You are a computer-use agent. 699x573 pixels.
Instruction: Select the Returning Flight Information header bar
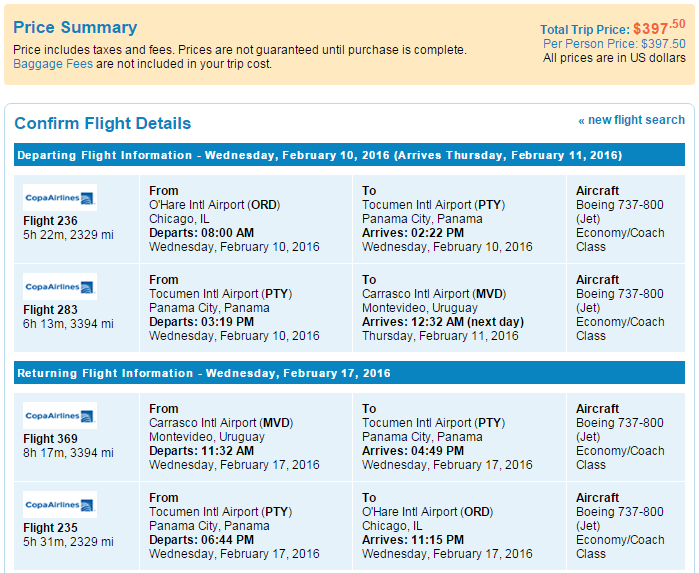coord(350,373)
